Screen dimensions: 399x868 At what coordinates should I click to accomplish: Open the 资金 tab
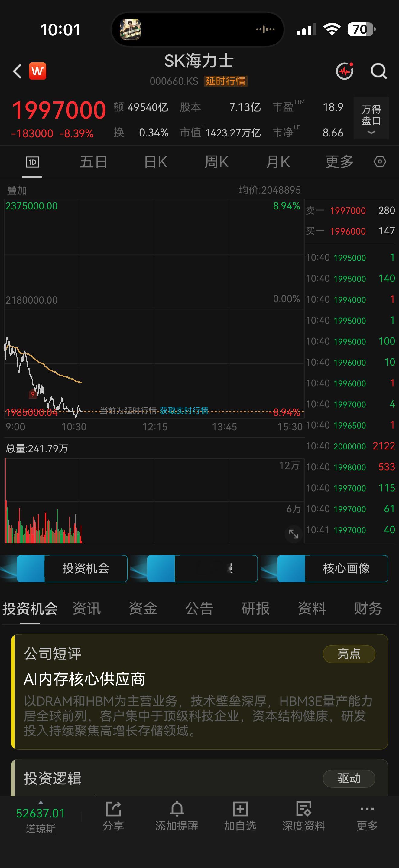(x=143, y=609)
